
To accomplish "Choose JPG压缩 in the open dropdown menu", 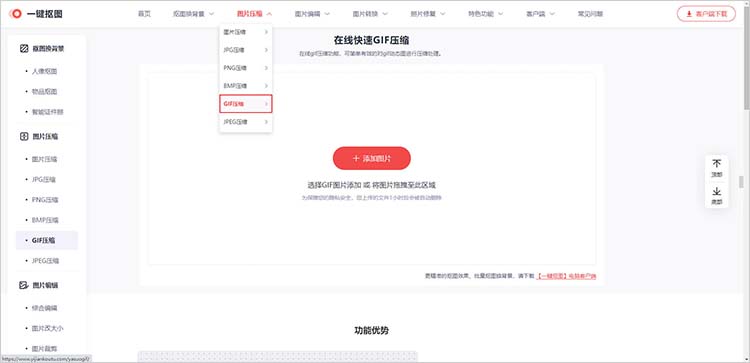I will (x=246, y=50).
